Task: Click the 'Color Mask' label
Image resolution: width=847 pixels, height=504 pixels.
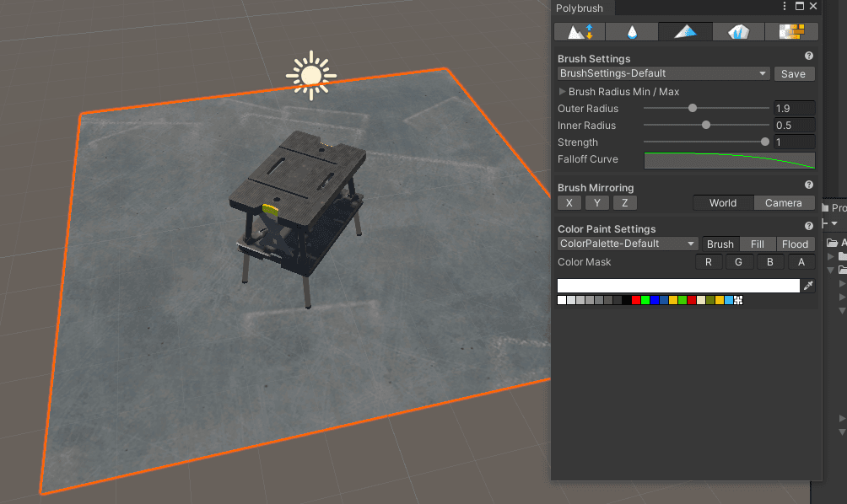Action: point(584,262)
